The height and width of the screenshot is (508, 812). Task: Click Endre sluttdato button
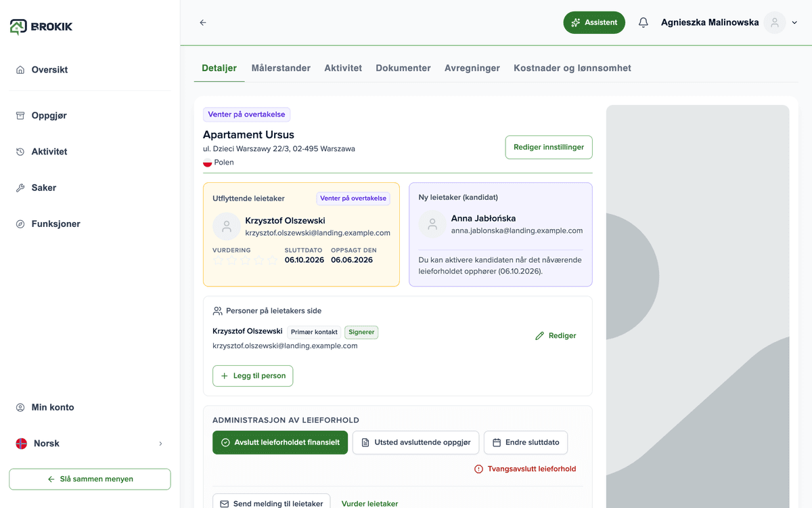pyautogui.click(x=526, y=442)
